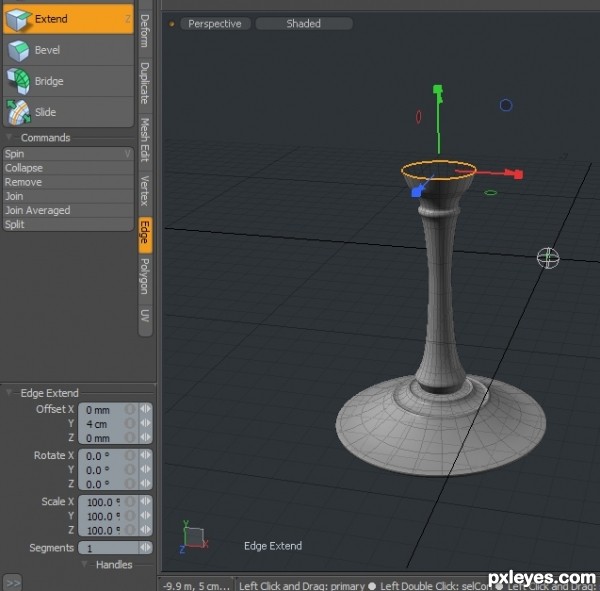Expand the panel with the >> button
Screen dimensions: 600x591
click(12, 583)
